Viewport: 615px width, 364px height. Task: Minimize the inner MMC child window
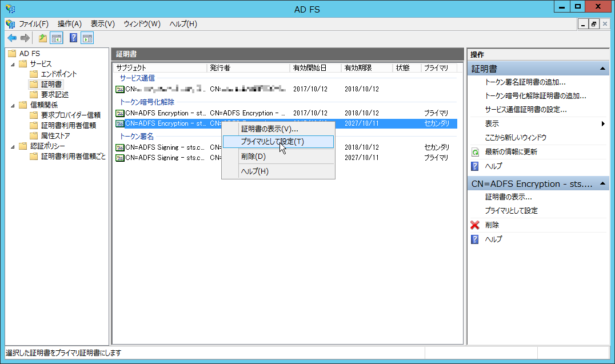(583, 24)
